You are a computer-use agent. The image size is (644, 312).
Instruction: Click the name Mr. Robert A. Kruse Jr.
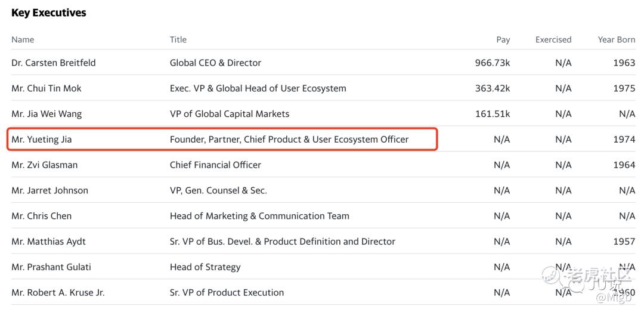(58, 292)
